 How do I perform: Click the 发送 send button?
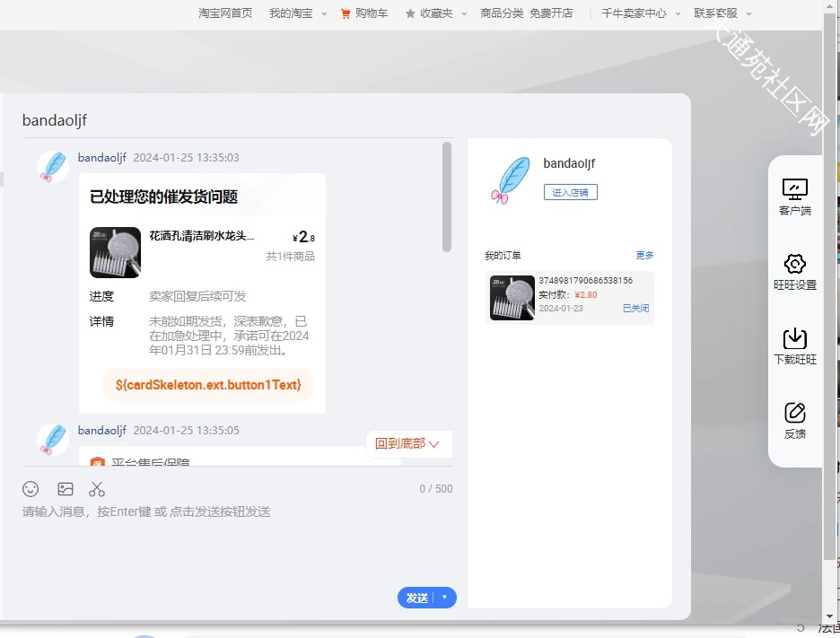417,598
